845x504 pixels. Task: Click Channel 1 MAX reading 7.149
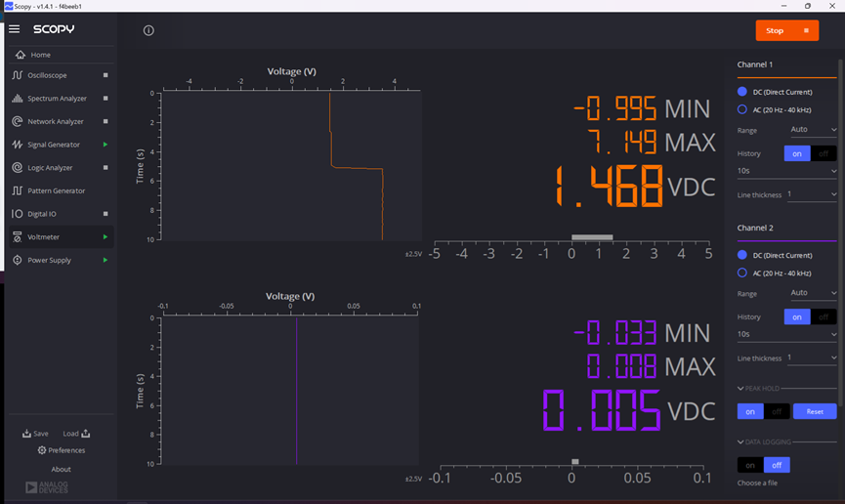coord(622,143)
